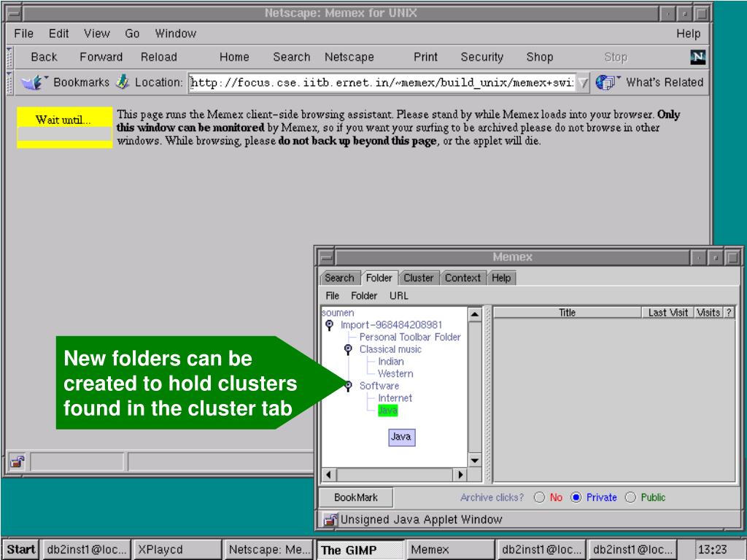Select the No archive clicks radio button
Image resolution: width=747 pixels, height=560 pixels.
tap(539, 497)
